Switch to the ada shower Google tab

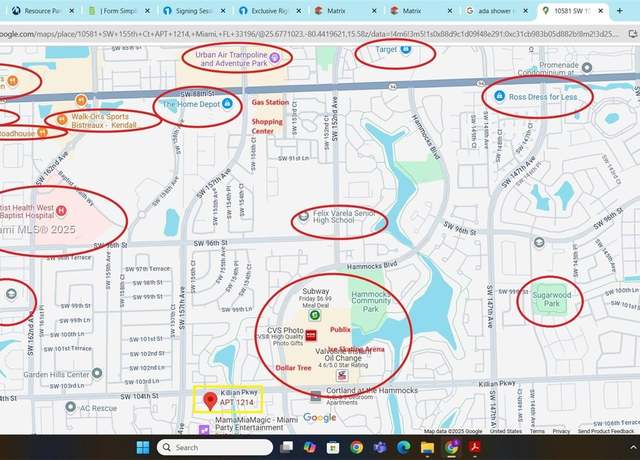click(x=497, y=11)
